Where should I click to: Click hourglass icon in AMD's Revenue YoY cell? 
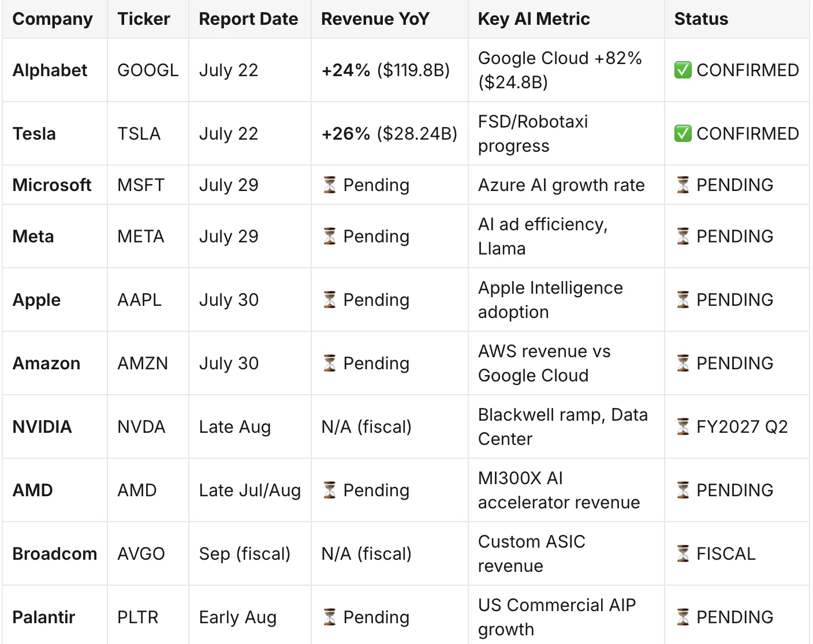330,491
